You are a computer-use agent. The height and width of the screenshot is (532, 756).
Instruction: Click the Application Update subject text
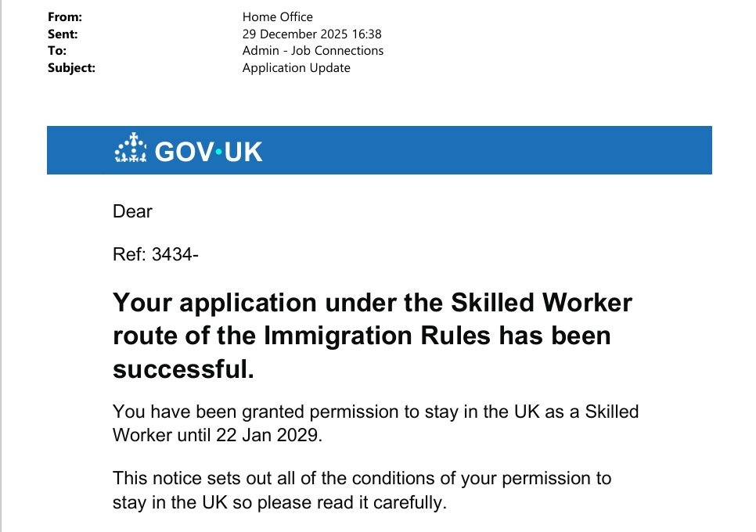(296, 68)
